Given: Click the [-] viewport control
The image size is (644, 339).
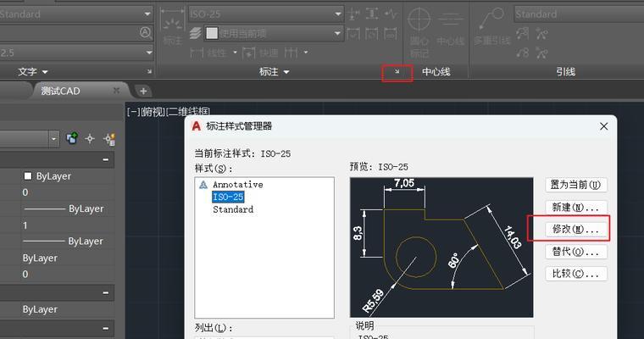Looking at the screenshot, I should [134, 111].
